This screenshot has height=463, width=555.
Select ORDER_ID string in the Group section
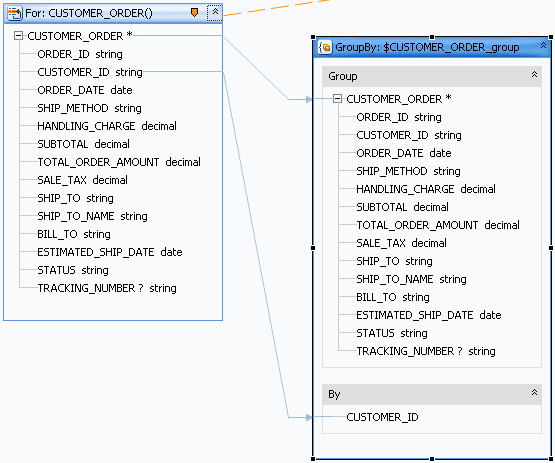coord(399,117)
